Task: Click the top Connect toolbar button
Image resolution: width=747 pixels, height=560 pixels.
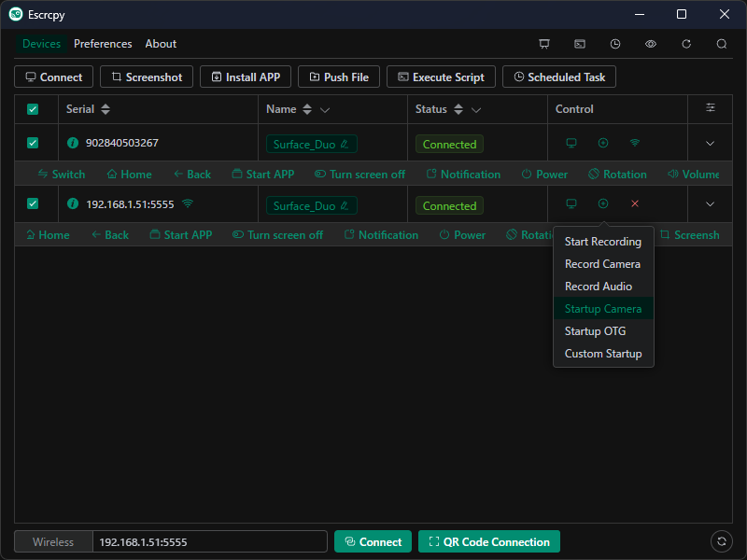Action: (54, 77)
